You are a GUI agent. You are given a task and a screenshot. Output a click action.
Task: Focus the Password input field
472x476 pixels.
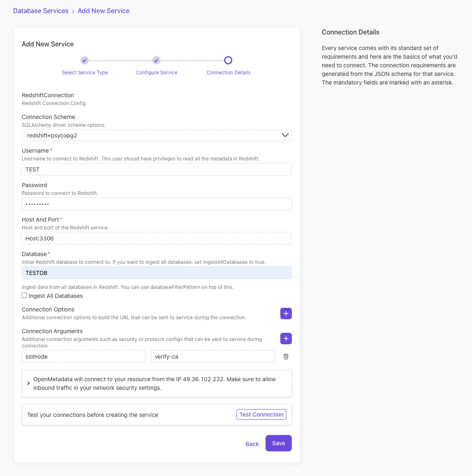(157, 204)
